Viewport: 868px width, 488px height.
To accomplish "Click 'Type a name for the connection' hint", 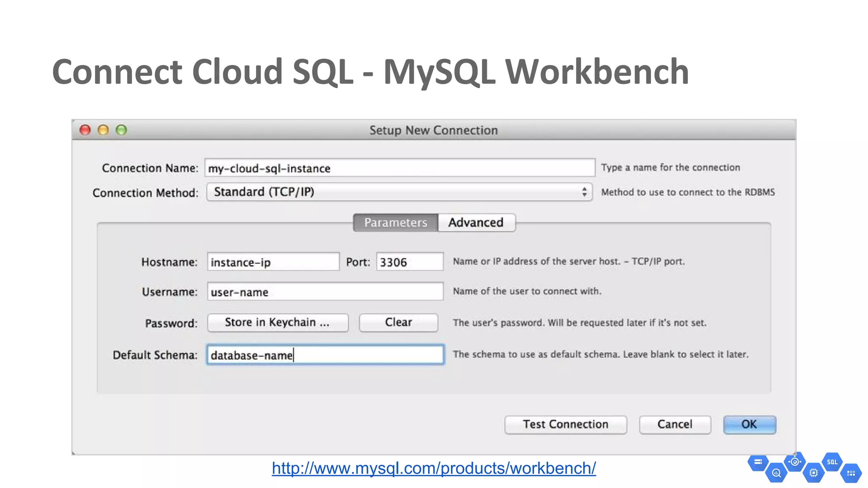I will (x=670, y=167).
